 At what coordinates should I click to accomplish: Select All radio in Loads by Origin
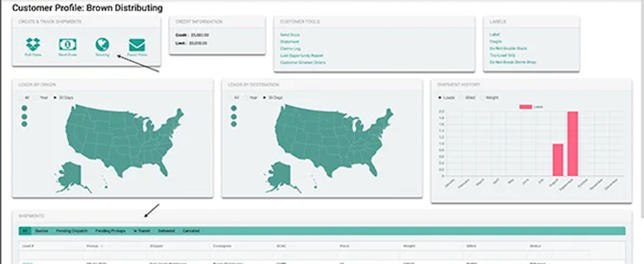(x=21, y=98)
